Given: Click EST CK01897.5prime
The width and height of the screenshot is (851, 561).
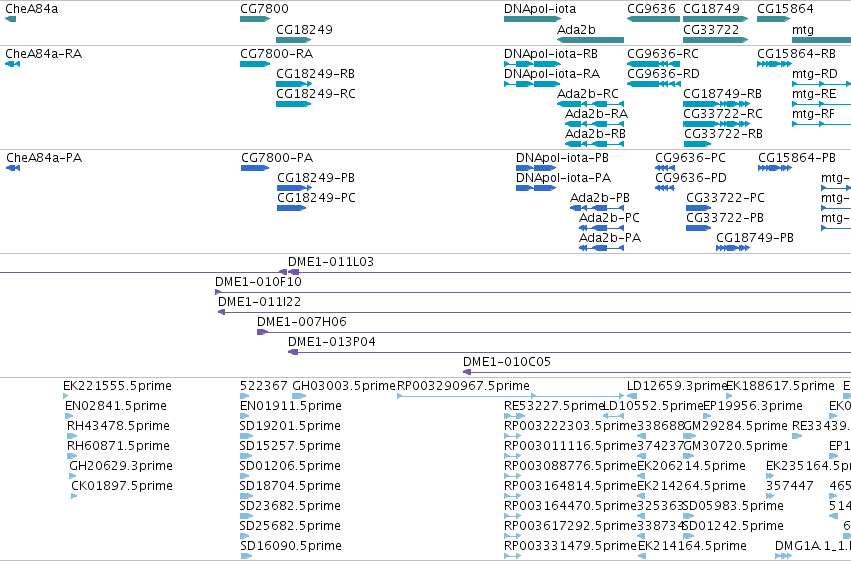Looking at the screenshot, I should click(122, 486).
